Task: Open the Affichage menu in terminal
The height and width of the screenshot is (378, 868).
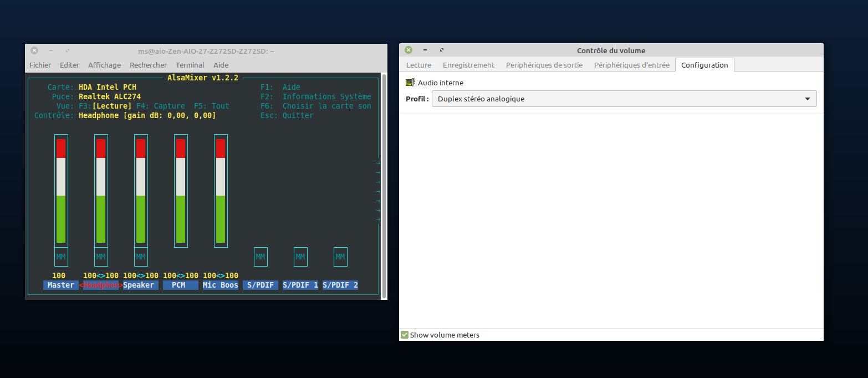Action: [104, 65]
